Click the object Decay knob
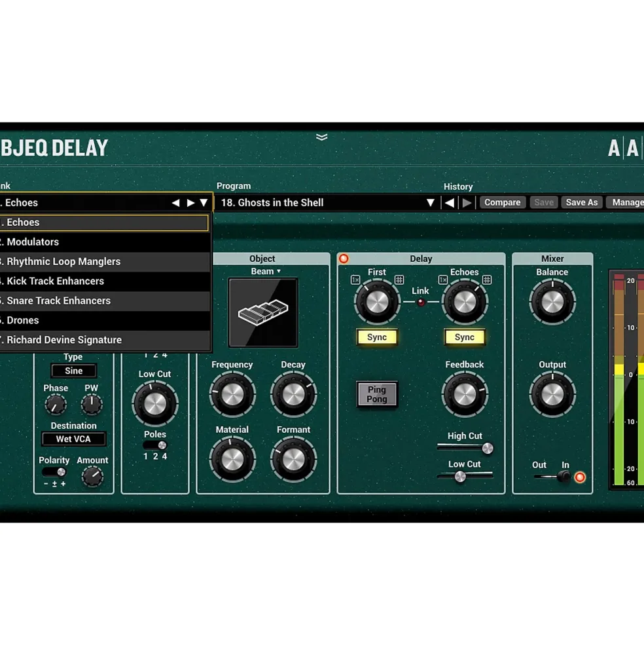 coord(293,394)
